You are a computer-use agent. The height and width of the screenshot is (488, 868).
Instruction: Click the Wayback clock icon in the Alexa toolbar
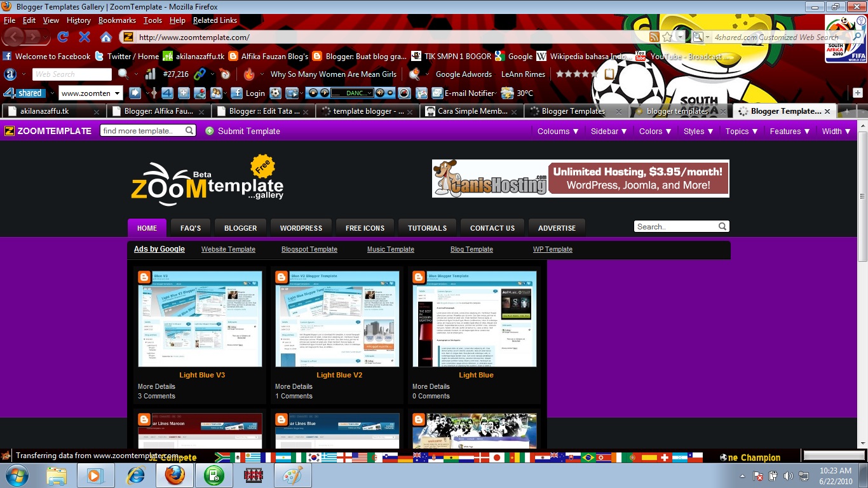(x=224, y=74)
